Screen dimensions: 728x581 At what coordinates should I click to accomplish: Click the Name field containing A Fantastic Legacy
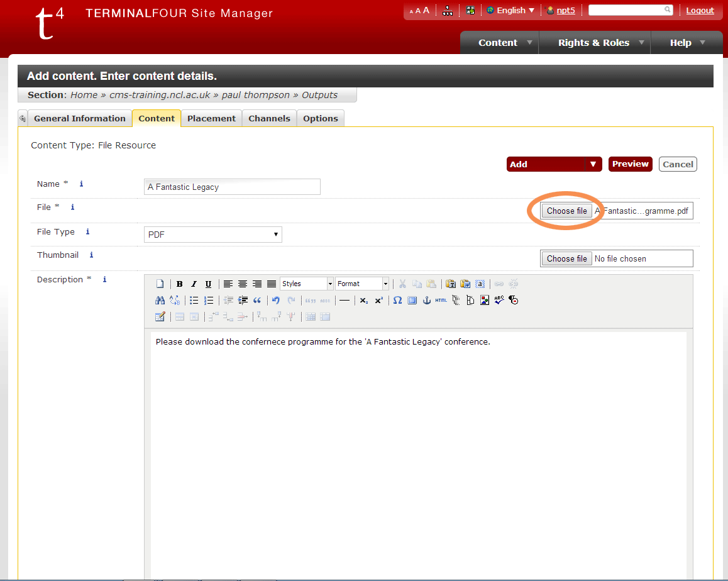pos(232,187)
